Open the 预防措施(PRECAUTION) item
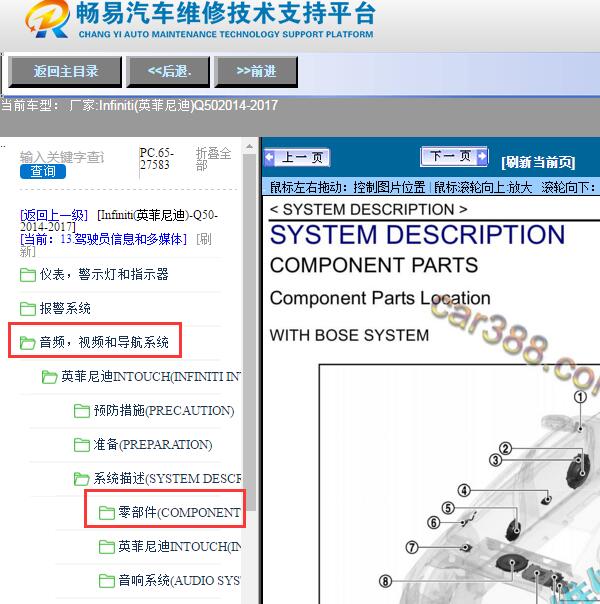Screen dimensions: 600x604 coord(164,411)
